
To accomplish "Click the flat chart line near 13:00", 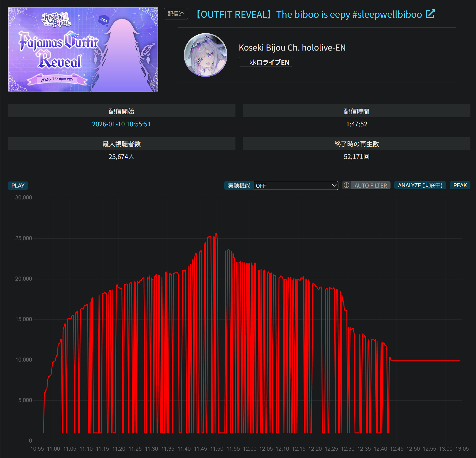I will (x=445, y=360).
